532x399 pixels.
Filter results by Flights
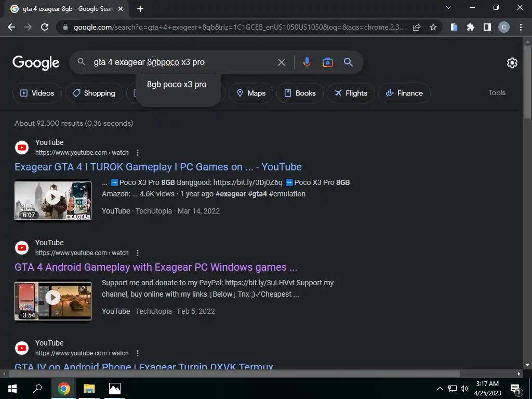(x=351, y=93)
